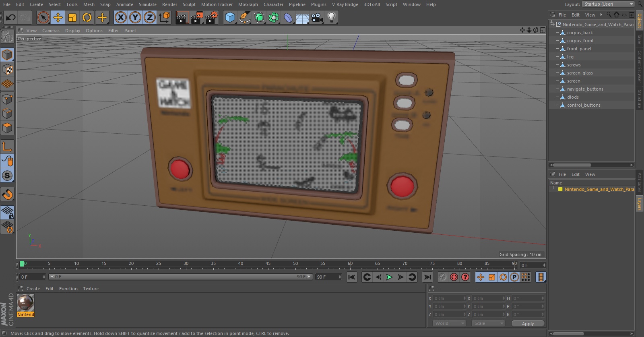Select the screen_glass object
Viewport: 644px width, 337px height.
580,73
